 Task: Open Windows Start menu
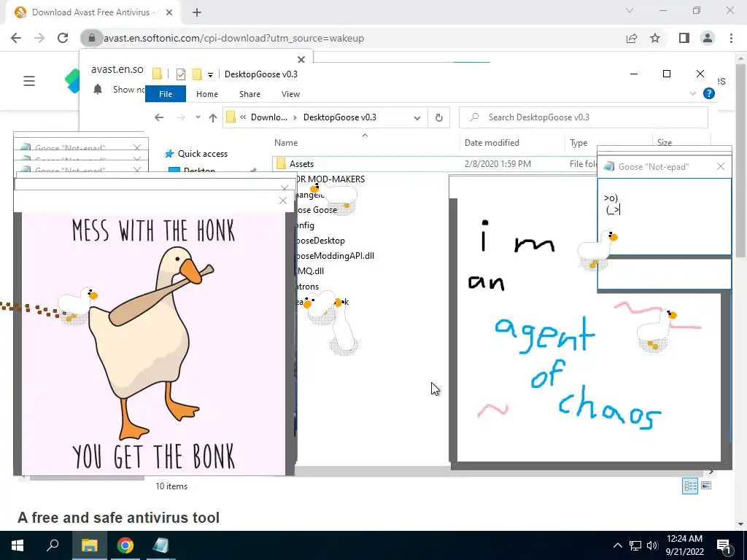18,545
